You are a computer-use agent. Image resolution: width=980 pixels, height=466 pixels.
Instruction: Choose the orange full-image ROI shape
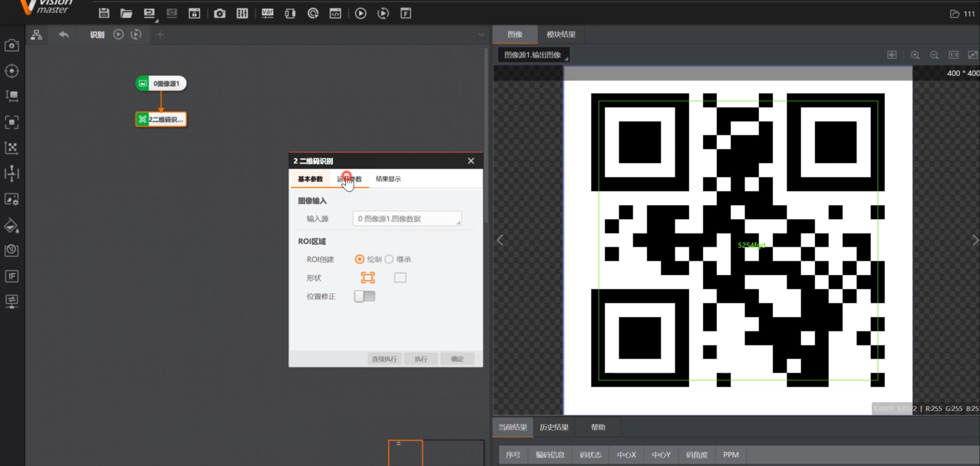coord(368,277)
